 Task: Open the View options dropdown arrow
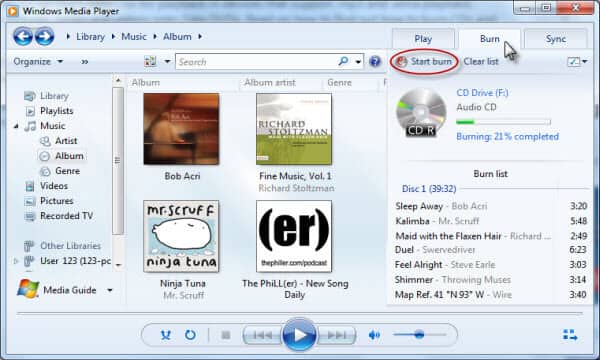pos(167,61)
